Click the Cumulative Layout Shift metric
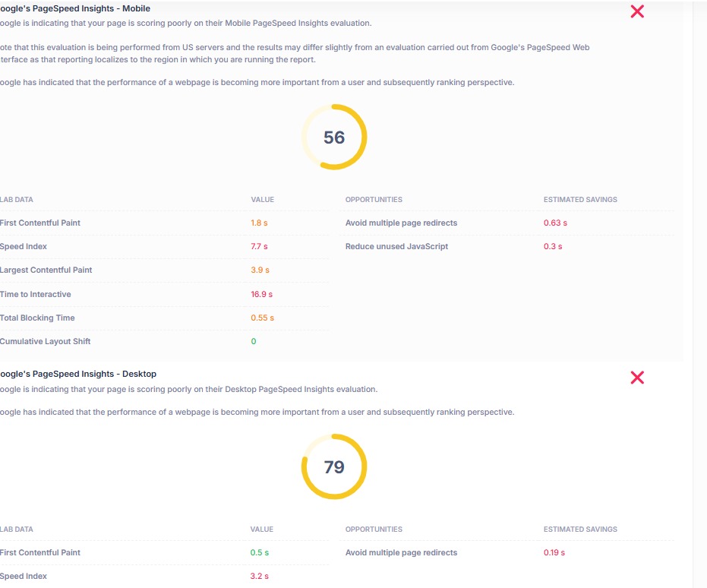 pos(46,341)
